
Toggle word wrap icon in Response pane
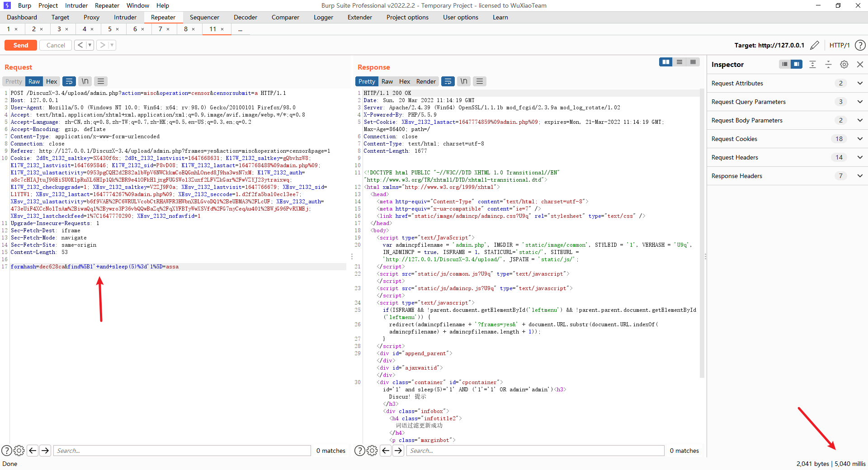pos(448,81)
